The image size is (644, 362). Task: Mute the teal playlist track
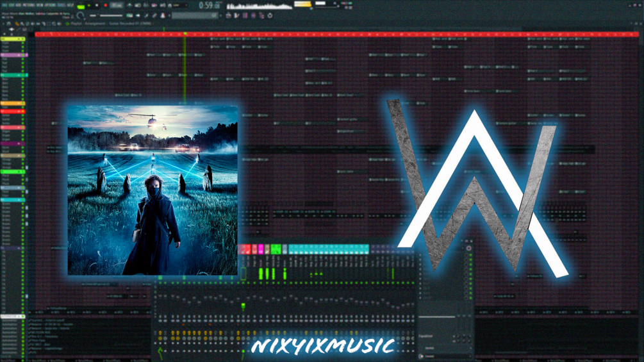tap(22, 75)
